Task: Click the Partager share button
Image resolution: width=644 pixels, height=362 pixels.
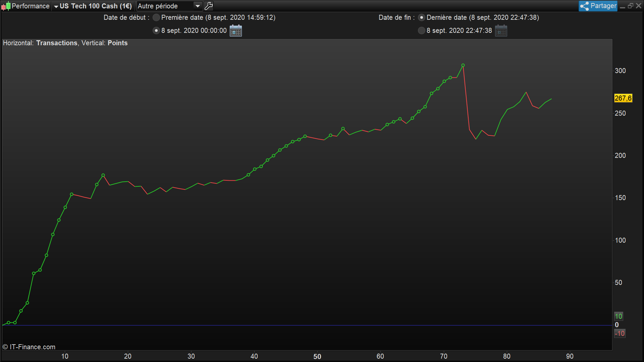Action: point(598,6)
